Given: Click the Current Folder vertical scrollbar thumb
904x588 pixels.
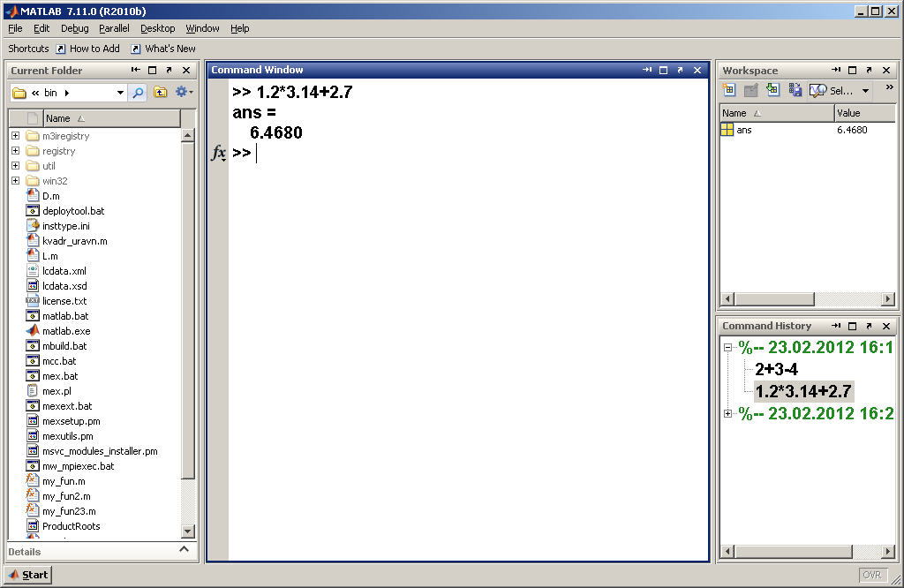Looking at the screenshot, I should click(188, 310).
